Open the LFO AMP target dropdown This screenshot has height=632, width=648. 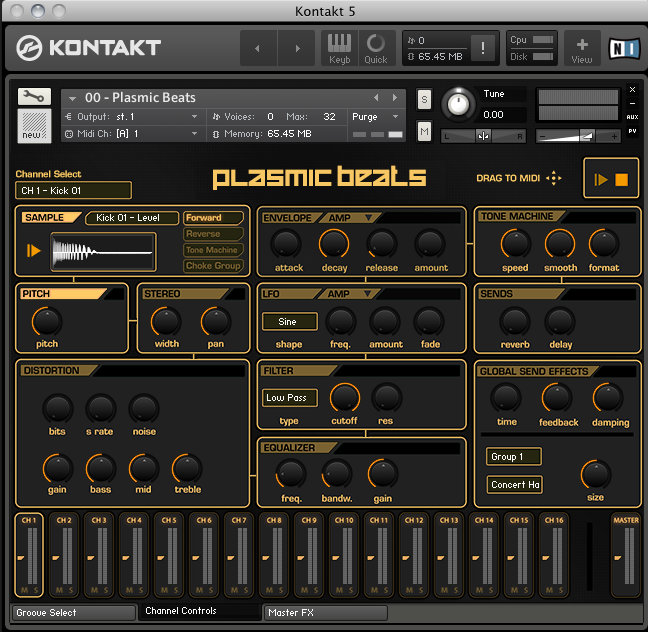(350, 294)
